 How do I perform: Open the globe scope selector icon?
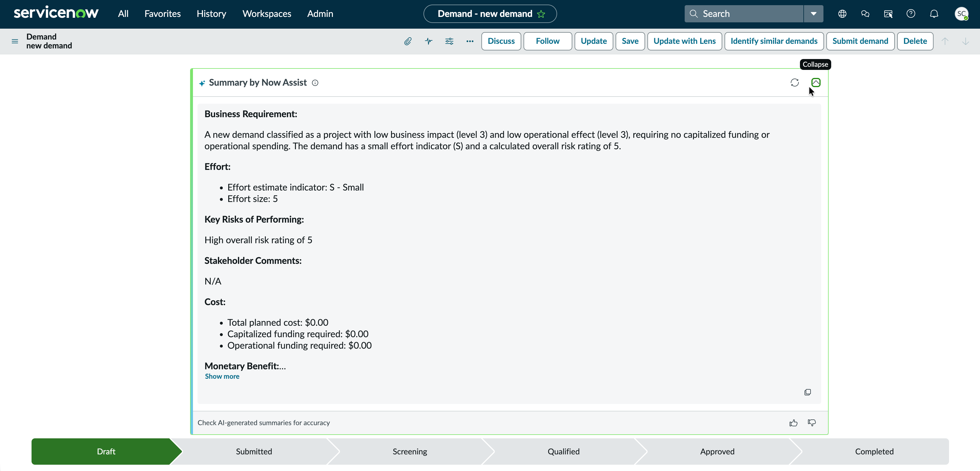click(x=842, y=14)
